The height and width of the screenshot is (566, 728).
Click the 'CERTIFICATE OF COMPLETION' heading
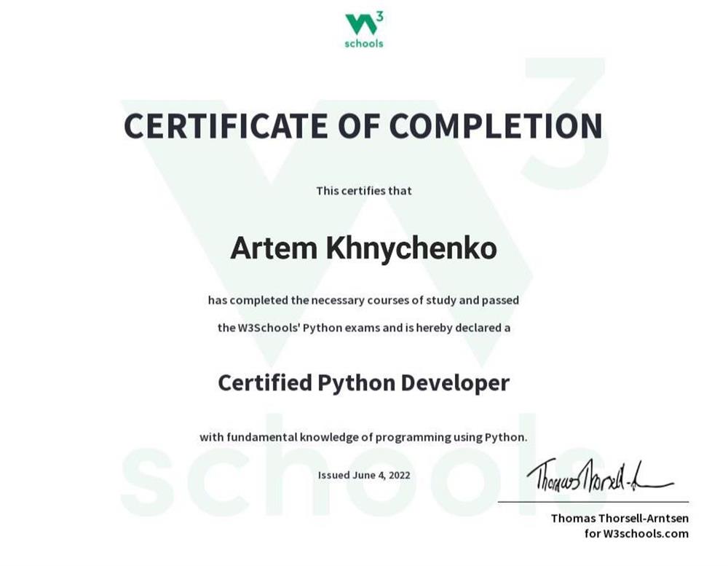point(363,125)
